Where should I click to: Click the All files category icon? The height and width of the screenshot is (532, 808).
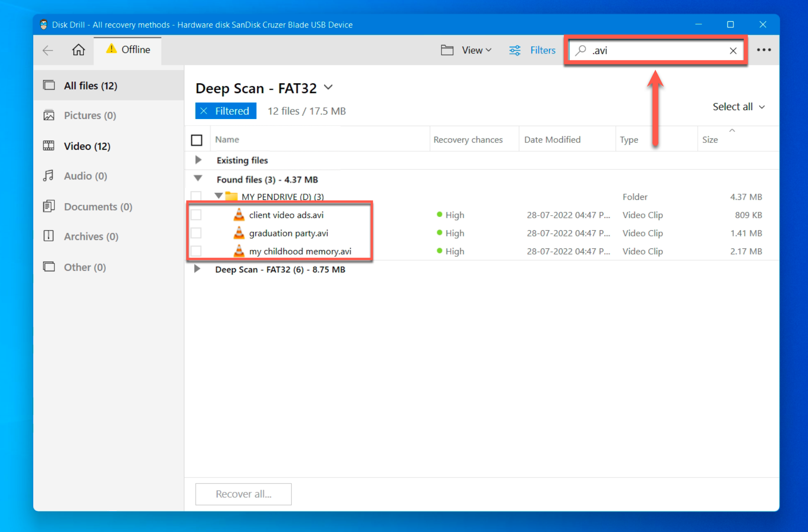49,85
